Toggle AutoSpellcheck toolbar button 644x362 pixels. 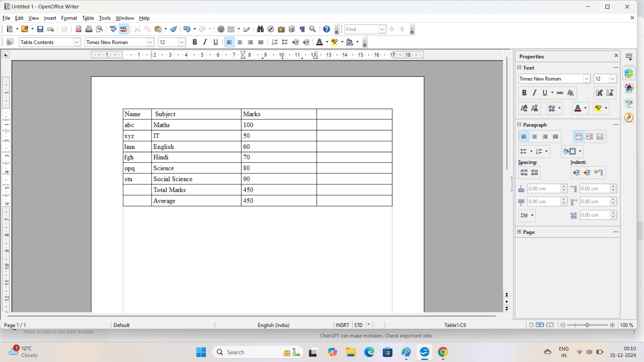point(124,29)
